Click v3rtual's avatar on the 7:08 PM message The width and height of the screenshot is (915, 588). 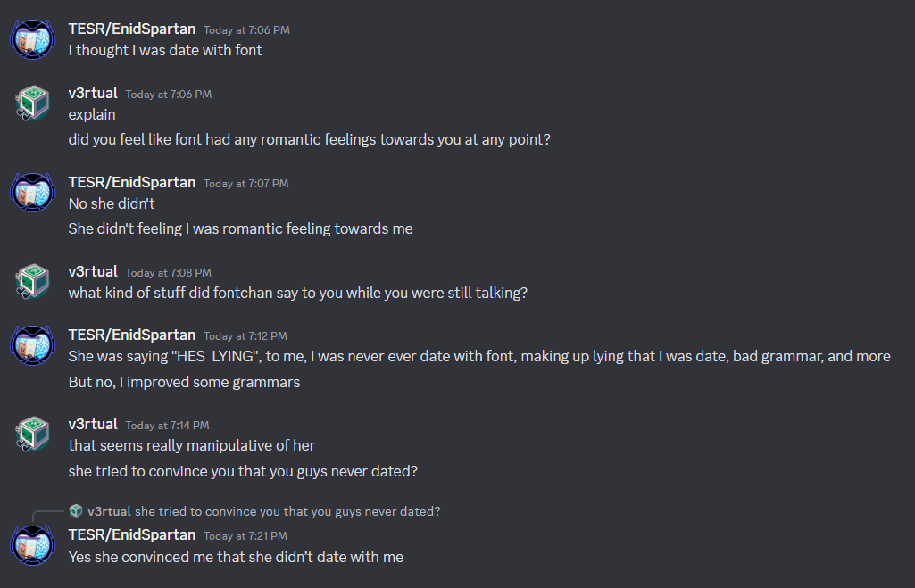[x=33, y=282]
